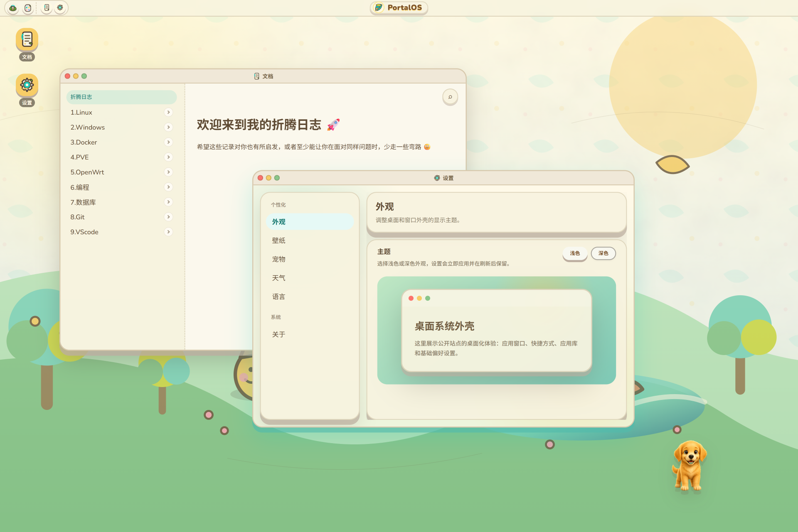Select the running docs app in top bar
798x532 pixels.
coord(47,8)
